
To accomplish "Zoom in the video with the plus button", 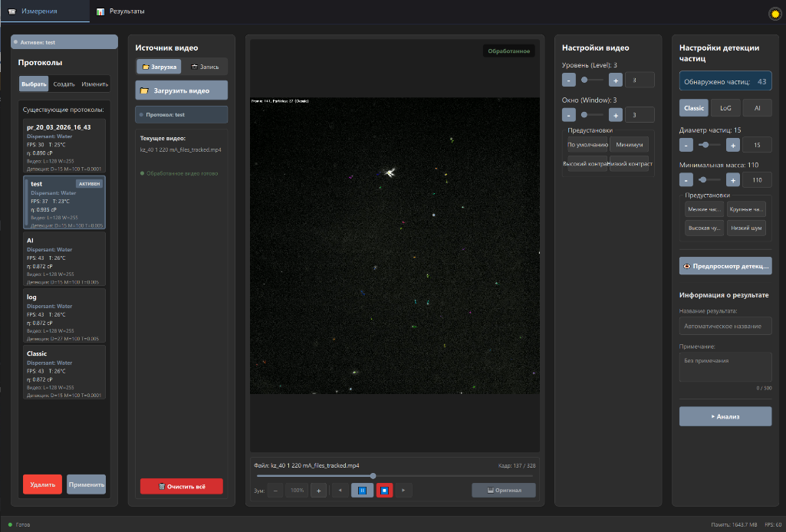I will (x=318, y=491).
